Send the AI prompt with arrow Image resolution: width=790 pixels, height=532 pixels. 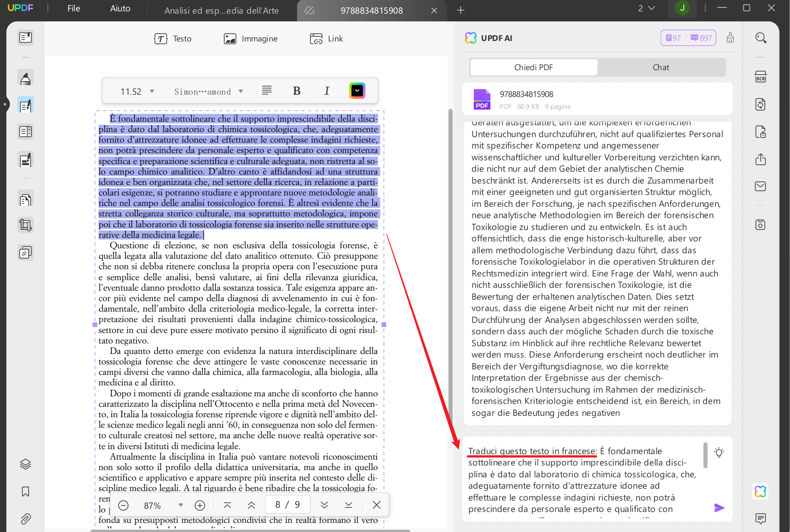pos(719,508)
